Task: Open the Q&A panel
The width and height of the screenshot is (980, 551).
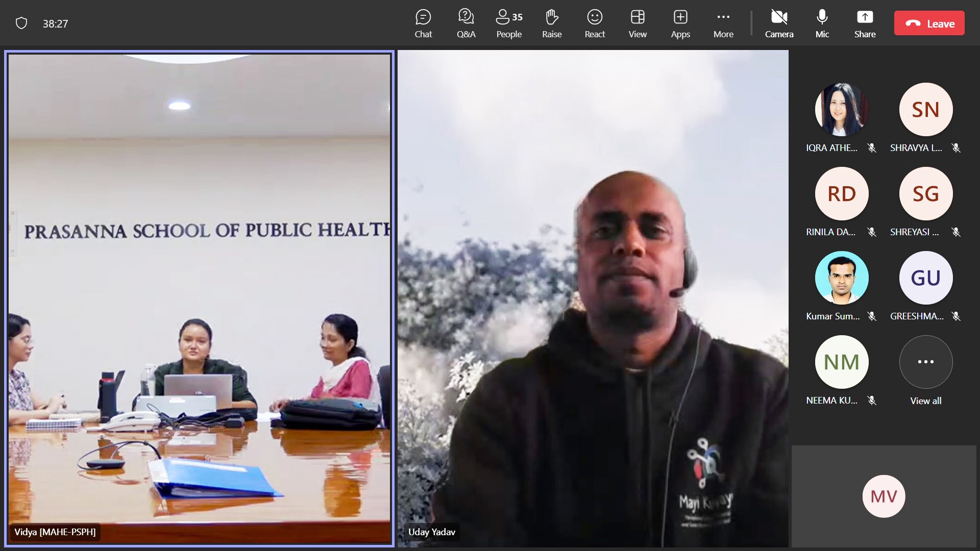Action: pyautogui.click(x=465, y=23)
